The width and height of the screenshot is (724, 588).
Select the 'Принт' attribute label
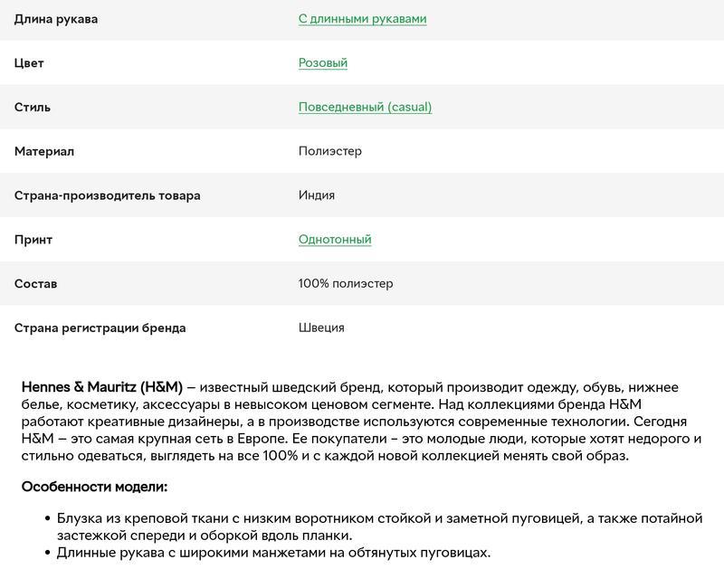[x=33, y=240]
